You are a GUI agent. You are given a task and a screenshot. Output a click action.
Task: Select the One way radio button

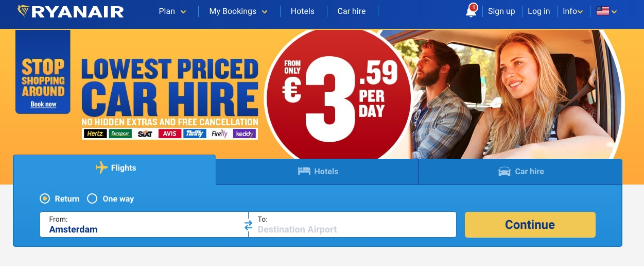[92, 198]
